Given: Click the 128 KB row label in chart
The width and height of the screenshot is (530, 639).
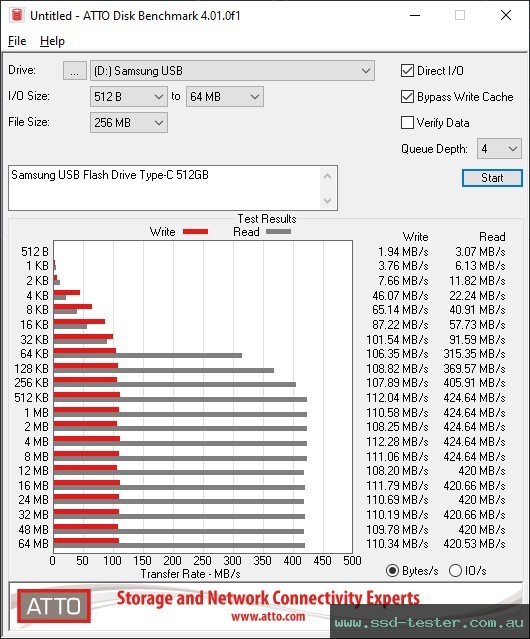Looking at the screenshot, I should (31, 369).
